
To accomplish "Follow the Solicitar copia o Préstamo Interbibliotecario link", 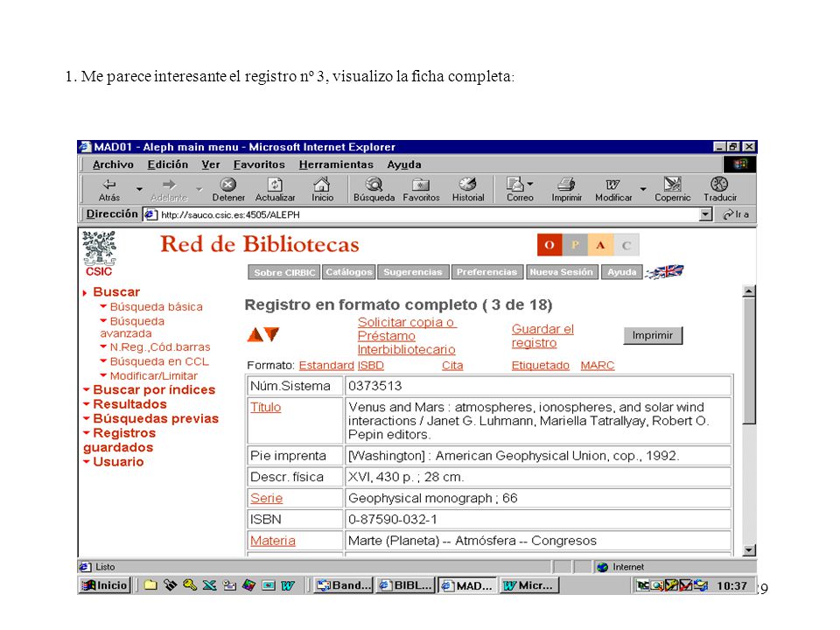I will [407, 336].
